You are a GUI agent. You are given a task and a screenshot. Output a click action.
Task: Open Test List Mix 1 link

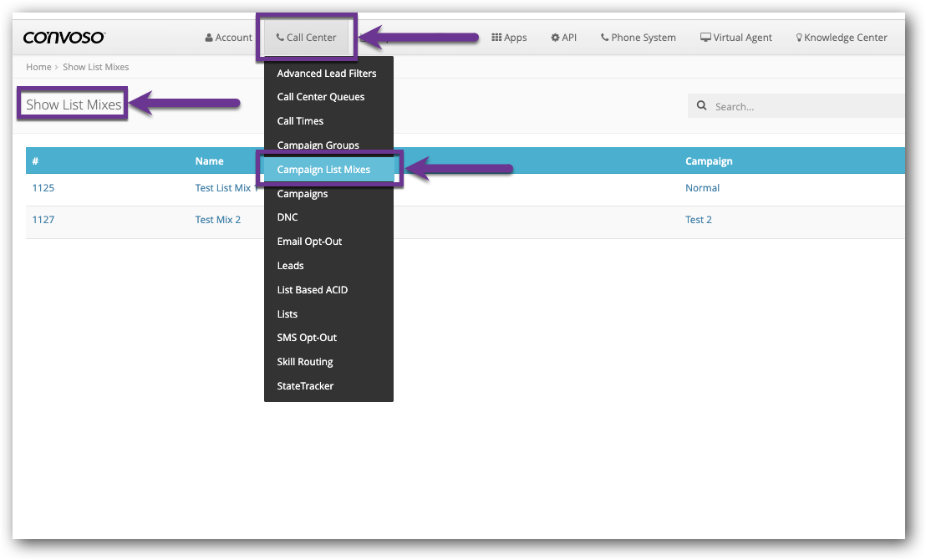[x=226, y=188]
